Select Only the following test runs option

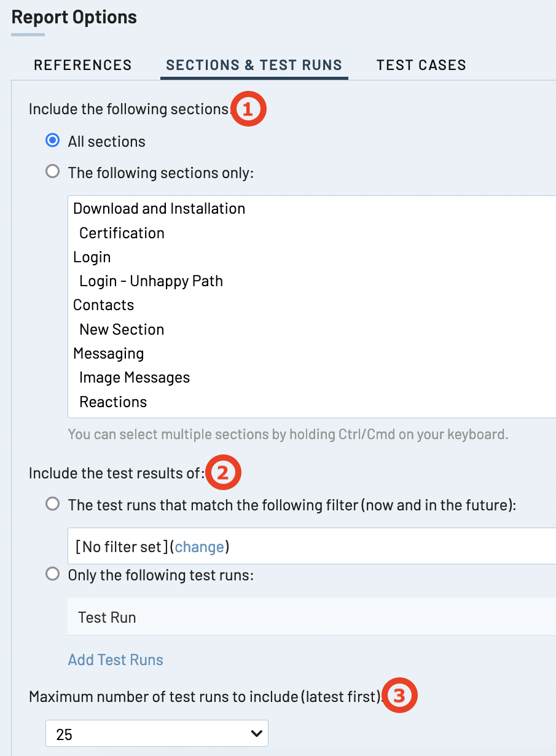pyautogui.click(x=53, y=574)
